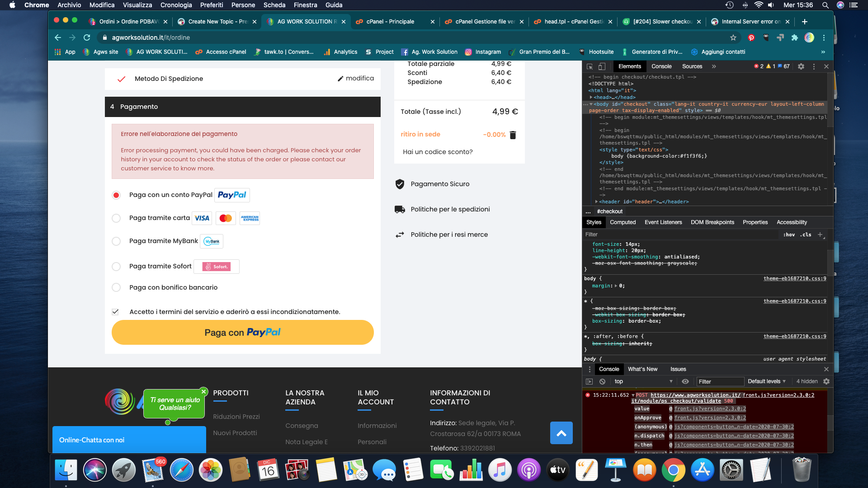Toggle console live expression eye icon
Screen dimensions: 868x488
685,381
